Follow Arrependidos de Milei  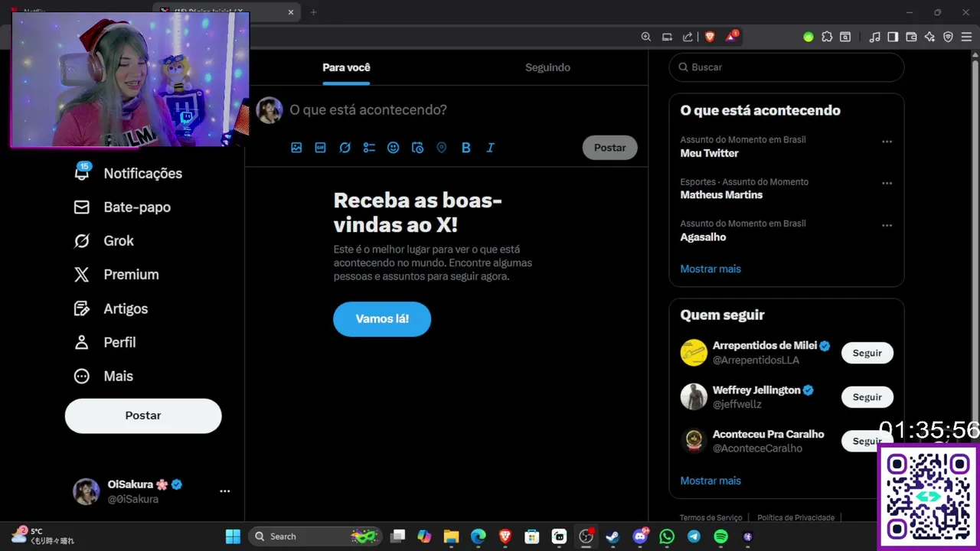867,353
